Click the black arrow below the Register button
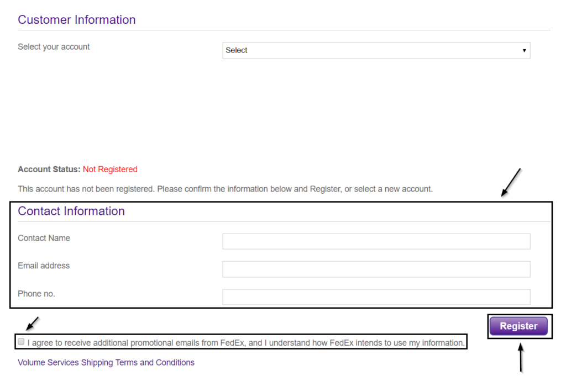 520,357
